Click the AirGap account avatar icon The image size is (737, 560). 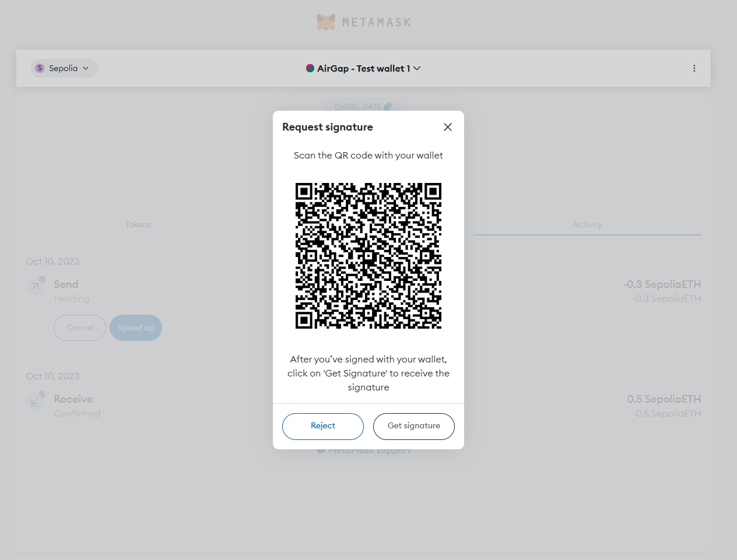tap(310, 68)
